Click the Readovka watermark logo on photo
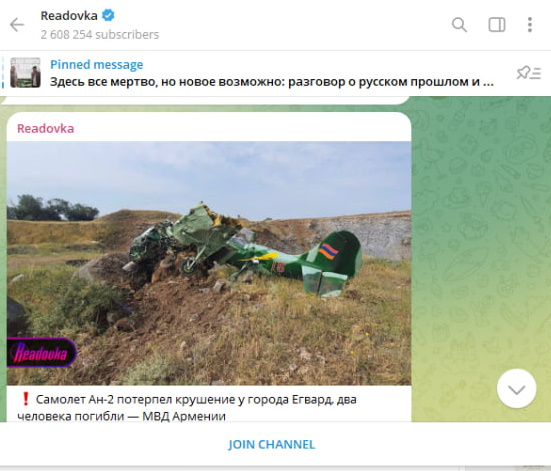The height and width of the screenshot is (471, 551). (41, 353)
